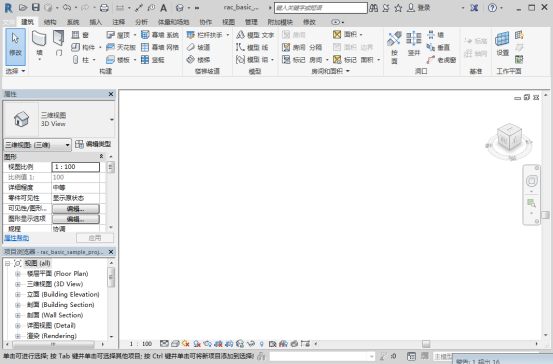Switch to the 插入 ribbon tab
The width and height of the screenshot is (553, 364).
(x=96, y=22)
